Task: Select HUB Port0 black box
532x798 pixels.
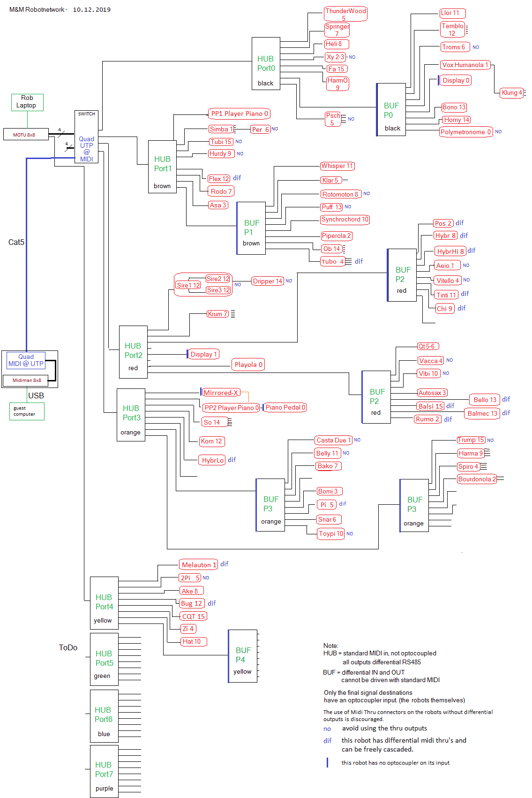Action: [266, 64]
